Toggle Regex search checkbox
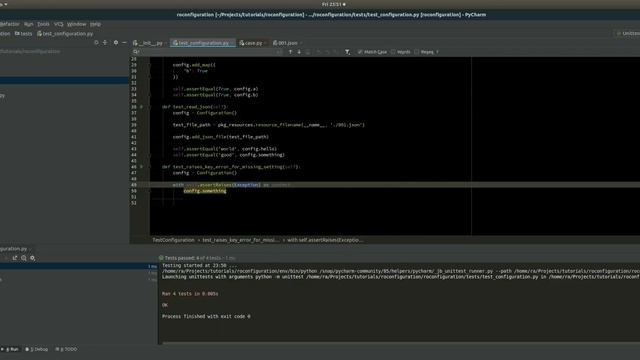The width and height of the screenshot is (640, 360). click(x=416, y=52)
